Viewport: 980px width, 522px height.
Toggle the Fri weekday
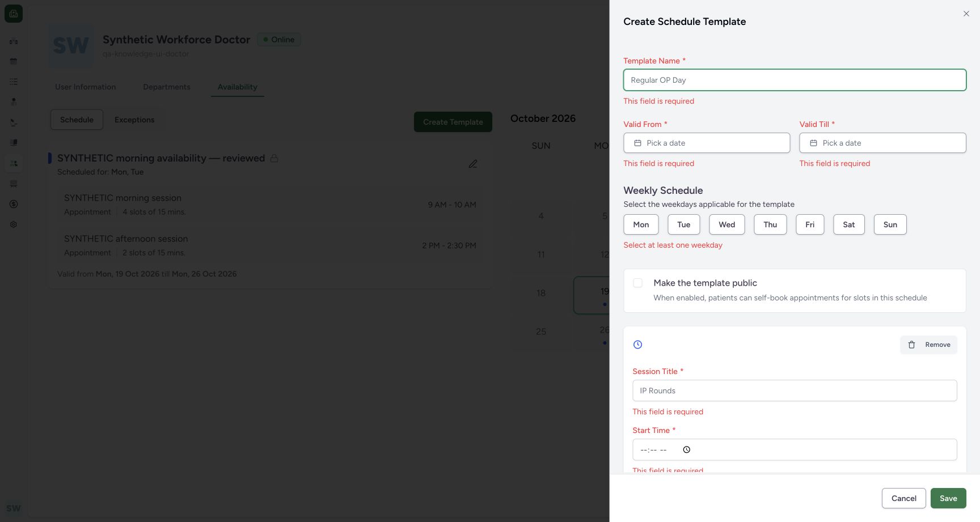[x=810, y=224]
